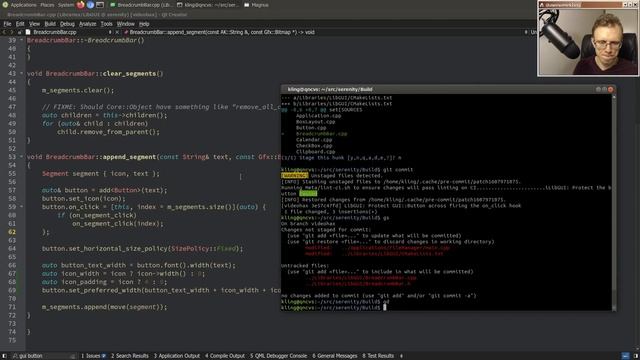Open the Window menu
The height and width of the screenshot is (360, 640).
[x=125, y=24]
